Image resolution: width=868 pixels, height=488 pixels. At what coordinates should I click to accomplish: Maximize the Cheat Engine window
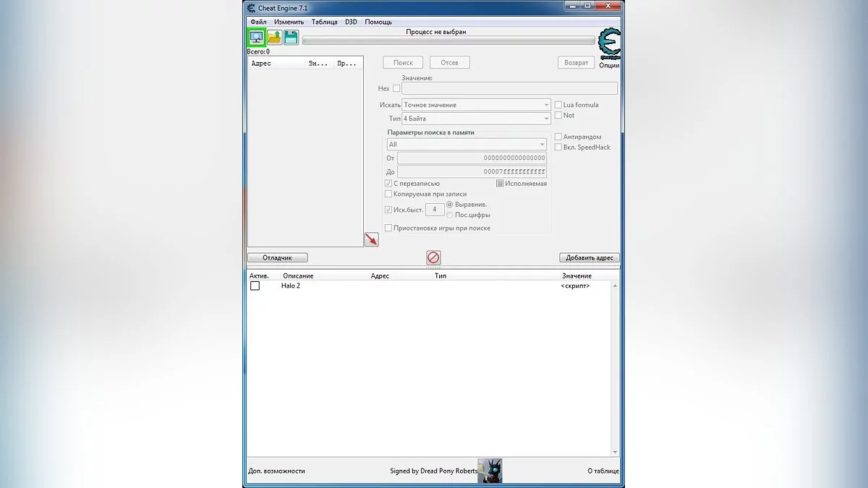587,7
